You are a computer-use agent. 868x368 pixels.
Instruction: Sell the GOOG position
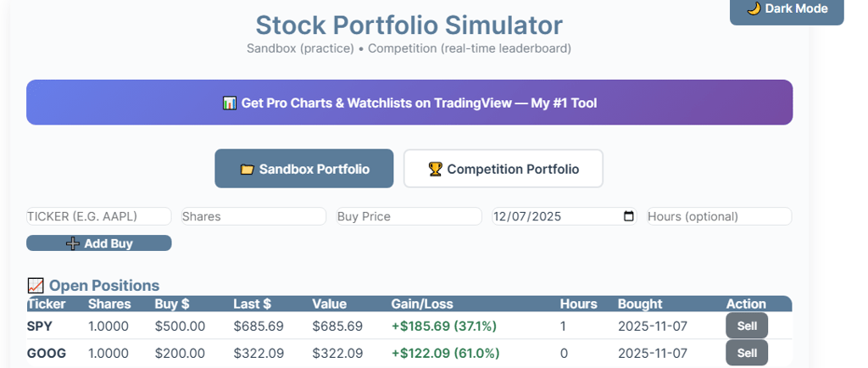point(746,353)
